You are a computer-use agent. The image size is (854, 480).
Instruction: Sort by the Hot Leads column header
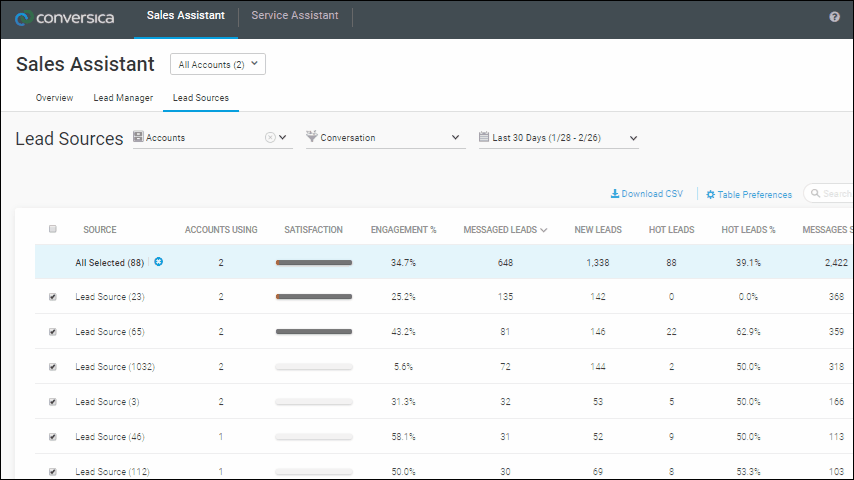(672, 229)
